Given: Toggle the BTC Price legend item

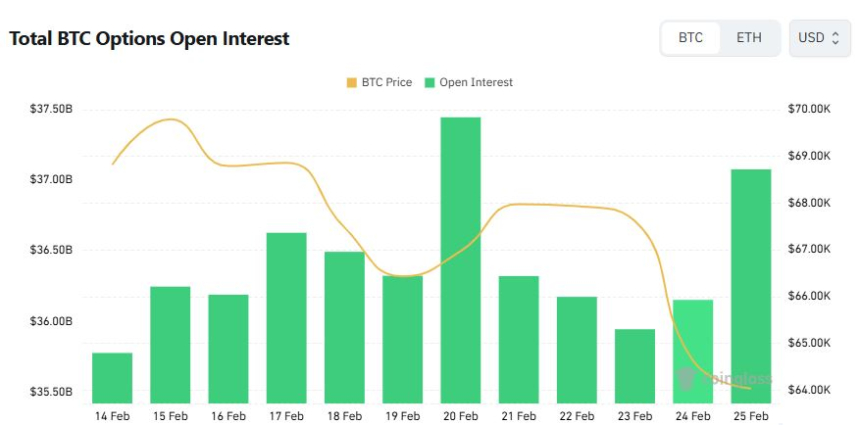Looking at the screenshot, I should 378,82.
